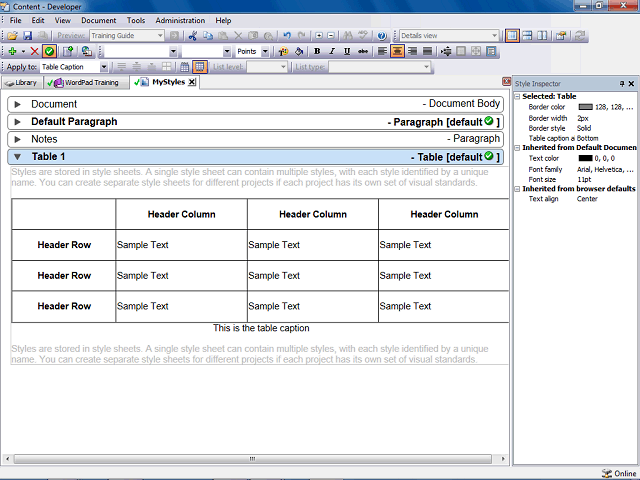Click the green plus Add style icon
This screenshot has width=640, height=480.
[12, 51]
